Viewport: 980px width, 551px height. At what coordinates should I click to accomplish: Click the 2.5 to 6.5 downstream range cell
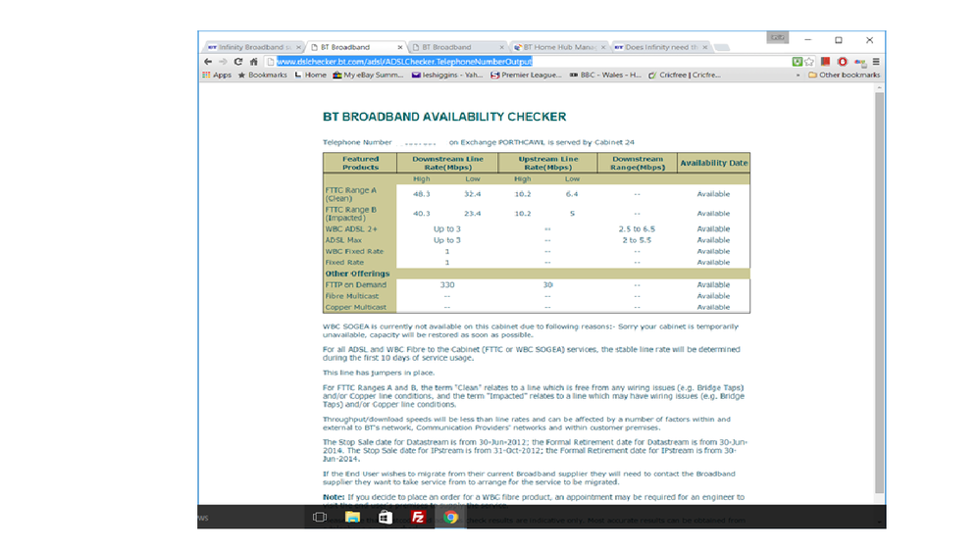coord(637,229)
